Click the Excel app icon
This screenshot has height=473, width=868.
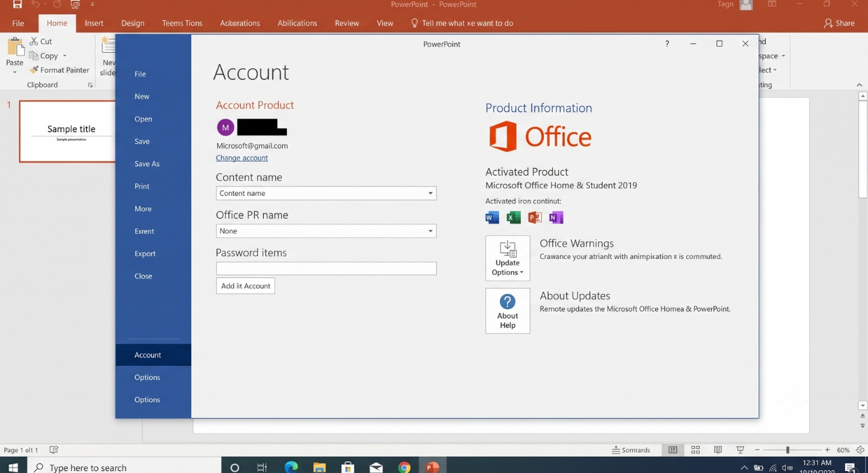(x=513, y=218)
